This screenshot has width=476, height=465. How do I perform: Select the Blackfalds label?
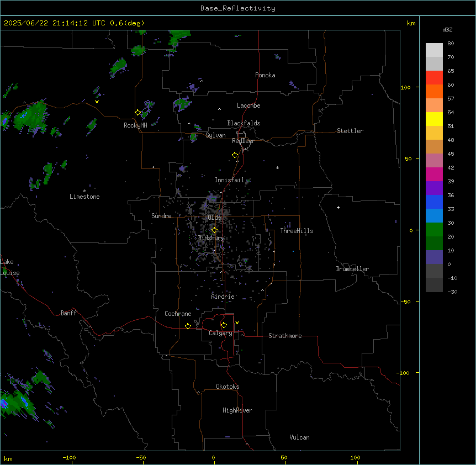click(244, 123)
